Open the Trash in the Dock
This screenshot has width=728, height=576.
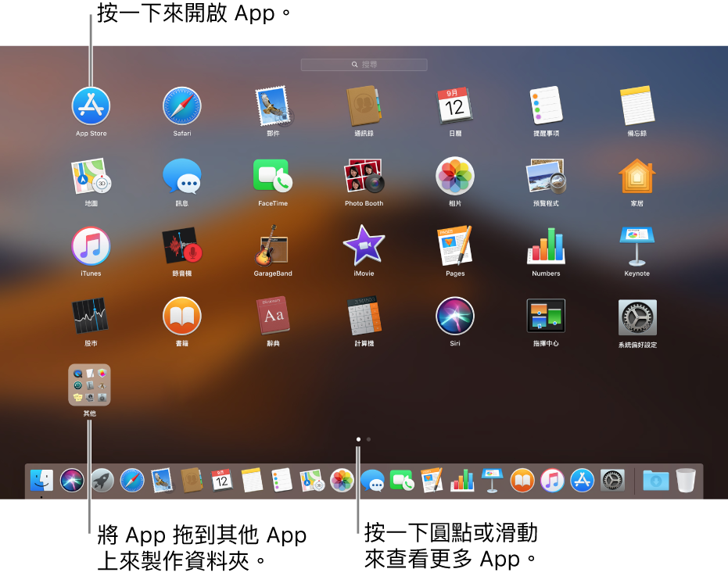[685, 480]
